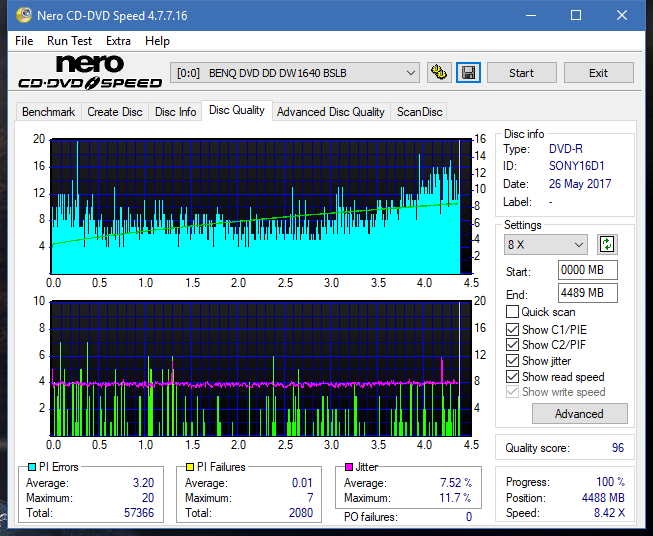Open the Help menu
The image size is (653, 536).
pos(157,41)
